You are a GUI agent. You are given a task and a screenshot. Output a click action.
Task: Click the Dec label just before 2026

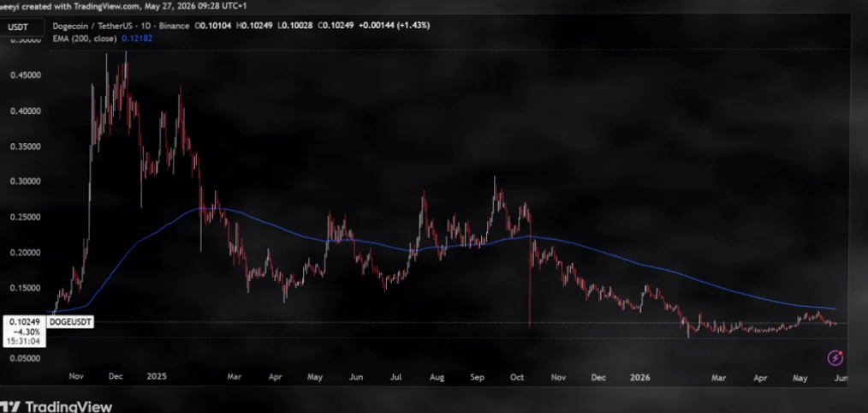pos(598,378)
